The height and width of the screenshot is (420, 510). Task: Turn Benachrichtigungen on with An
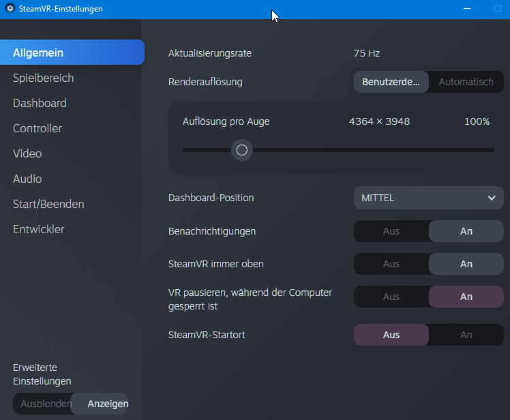[466, 231]
